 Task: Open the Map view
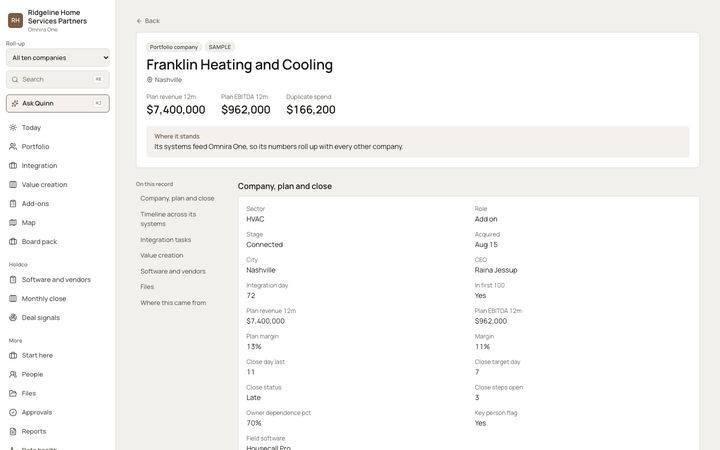pos(58,223)
